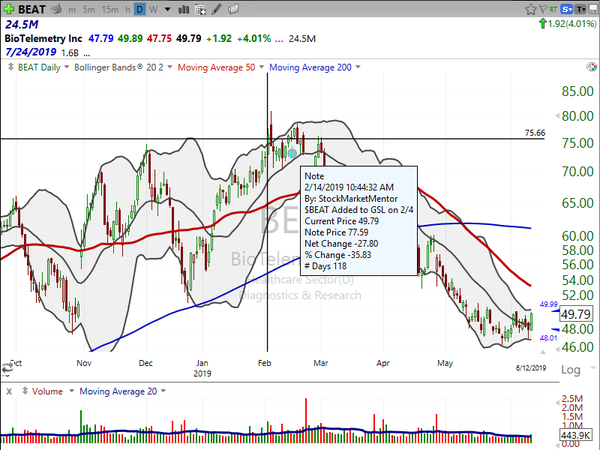Click the small triangle below 48.01 label
Viewport: 600px width, 450px height.
point(543,351)
